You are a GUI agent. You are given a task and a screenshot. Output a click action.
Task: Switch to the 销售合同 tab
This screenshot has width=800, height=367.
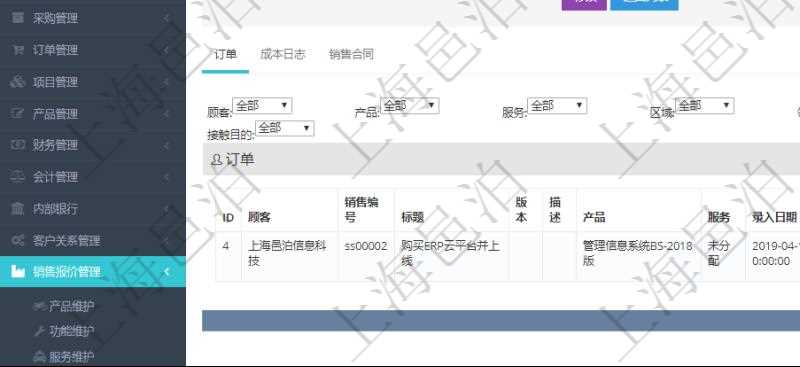(351, 55)
